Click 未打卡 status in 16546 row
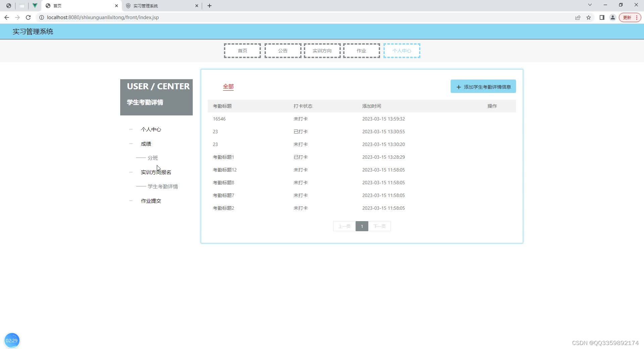Screen dimensions: 644x349 coord(301,119)
